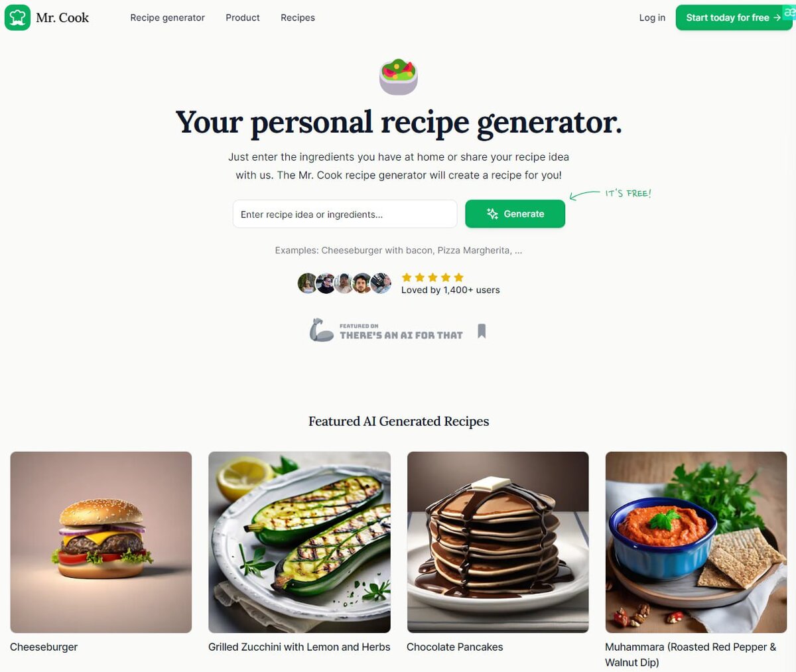
Task: Click the salad bowl icon above the headline
Action: coord(398,76)
